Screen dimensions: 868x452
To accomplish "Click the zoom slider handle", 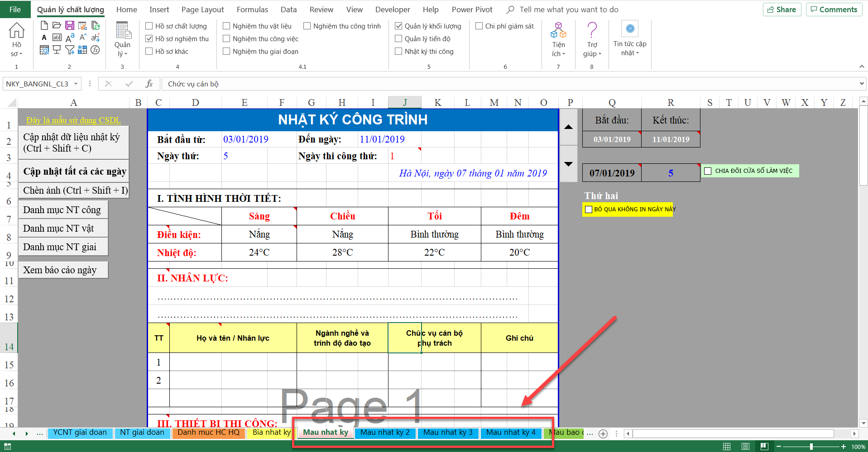I will [811, 447].
